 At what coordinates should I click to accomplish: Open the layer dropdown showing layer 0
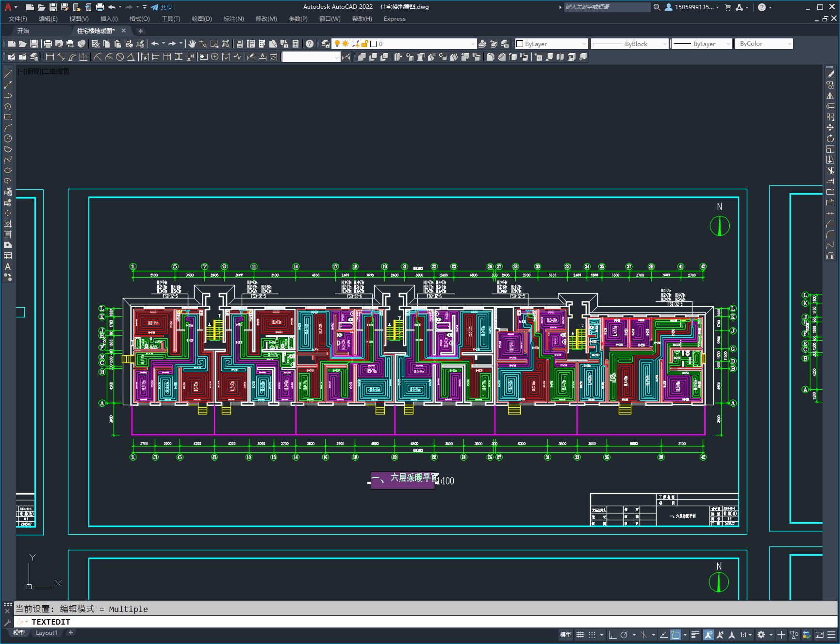coord(404,44)
